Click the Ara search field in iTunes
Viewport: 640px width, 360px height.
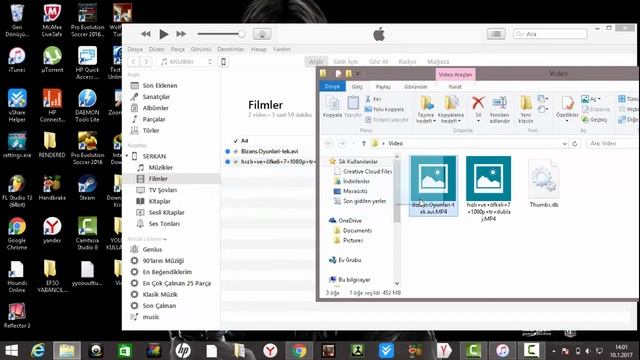pos(550,34)
